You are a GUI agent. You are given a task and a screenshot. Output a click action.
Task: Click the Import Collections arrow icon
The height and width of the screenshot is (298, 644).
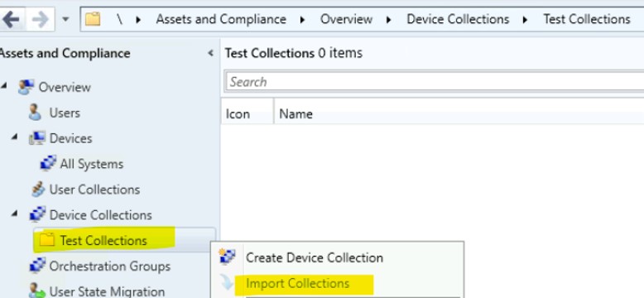pyautogui.click(x=227, y=282)
